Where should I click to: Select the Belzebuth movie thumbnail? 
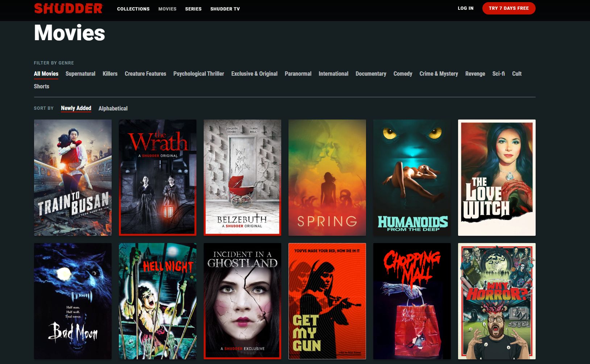pos(242,177)
